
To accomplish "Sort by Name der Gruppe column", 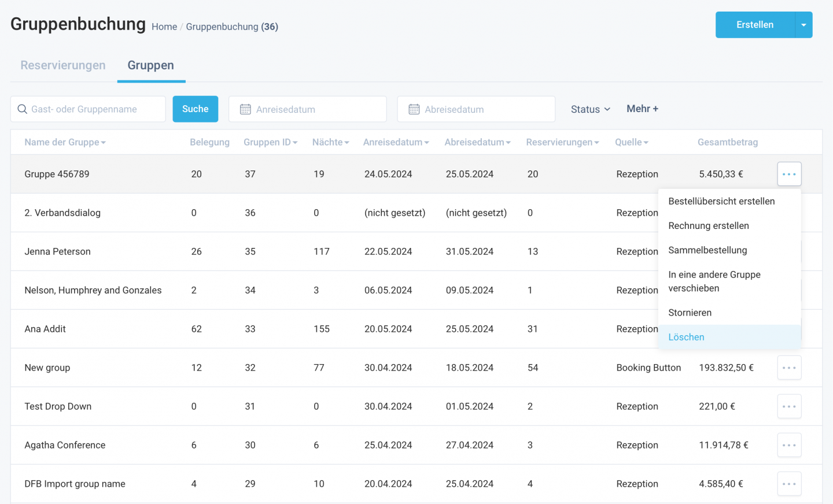I will point(65,142).
